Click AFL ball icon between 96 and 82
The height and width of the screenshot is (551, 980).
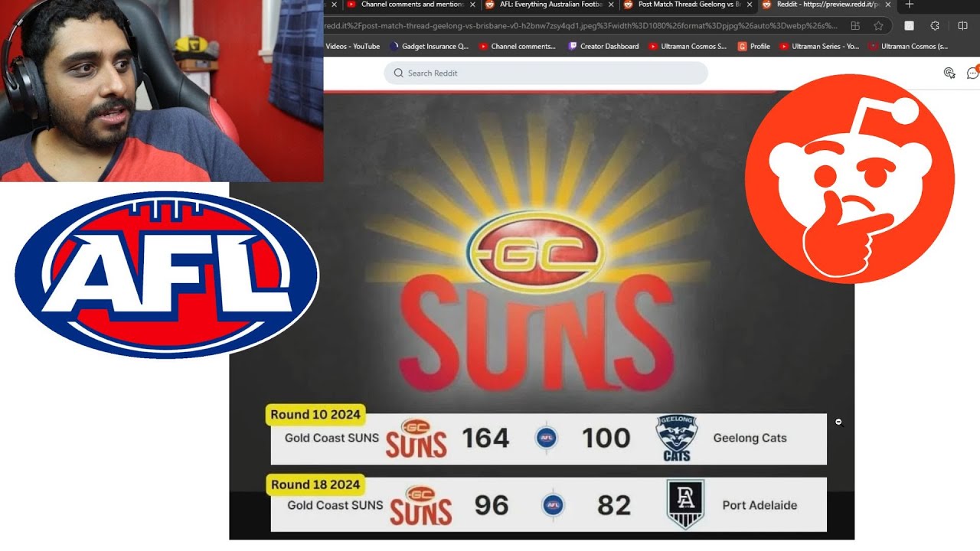[553, 505]
